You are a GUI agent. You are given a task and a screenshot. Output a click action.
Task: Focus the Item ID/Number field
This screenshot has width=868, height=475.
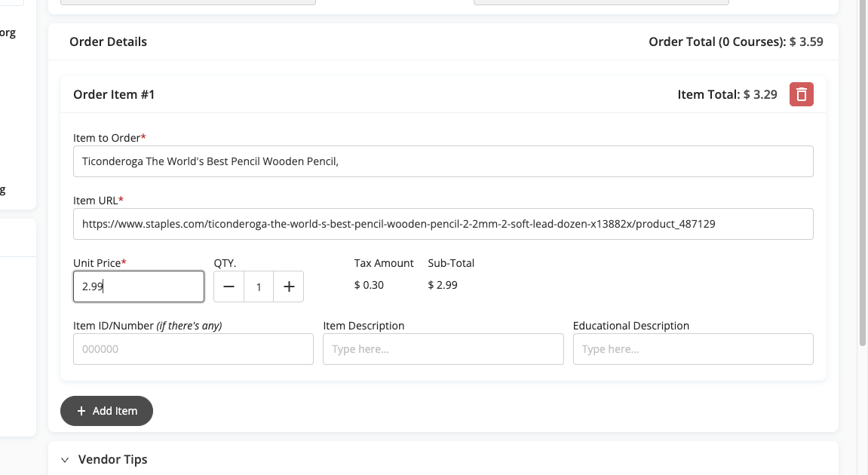pyautogui.click(x=193, y=349)
